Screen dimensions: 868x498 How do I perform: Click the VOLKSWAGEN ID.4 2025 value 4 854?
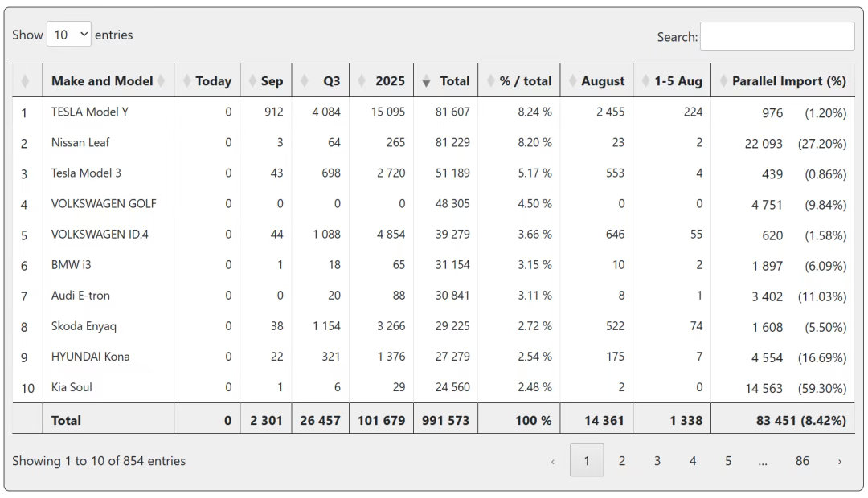coord(391,234)
